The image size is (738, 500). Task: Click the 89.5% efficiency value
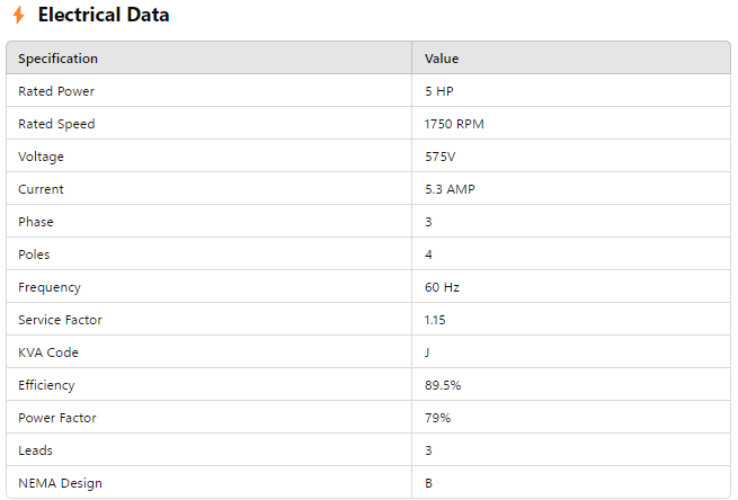[x=442, y=385]
